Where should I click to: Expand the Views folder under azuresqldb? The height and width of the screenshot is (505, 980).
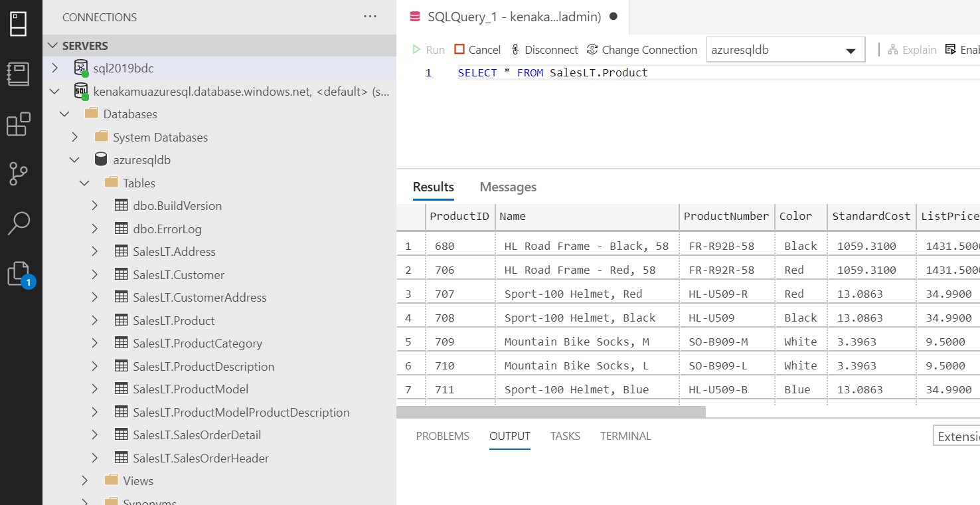point(84,480)
